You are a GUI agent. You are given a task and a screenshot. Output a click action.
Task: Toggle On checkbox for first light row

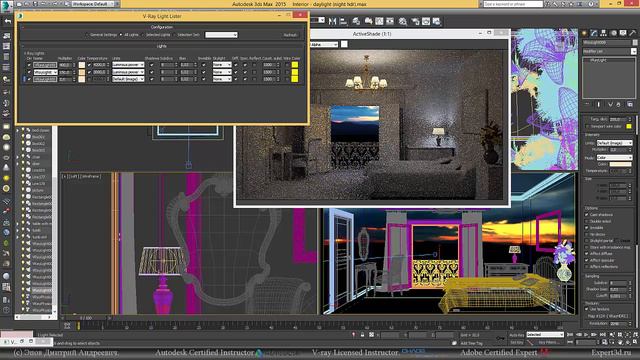tap(29, 65)
